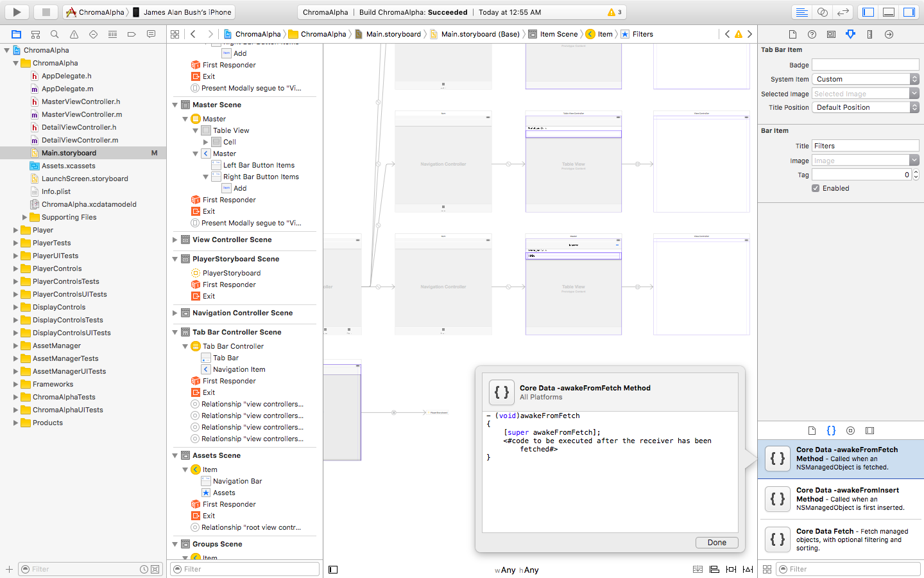Open the Align constraints menu on canvas bar

point(714,570)
